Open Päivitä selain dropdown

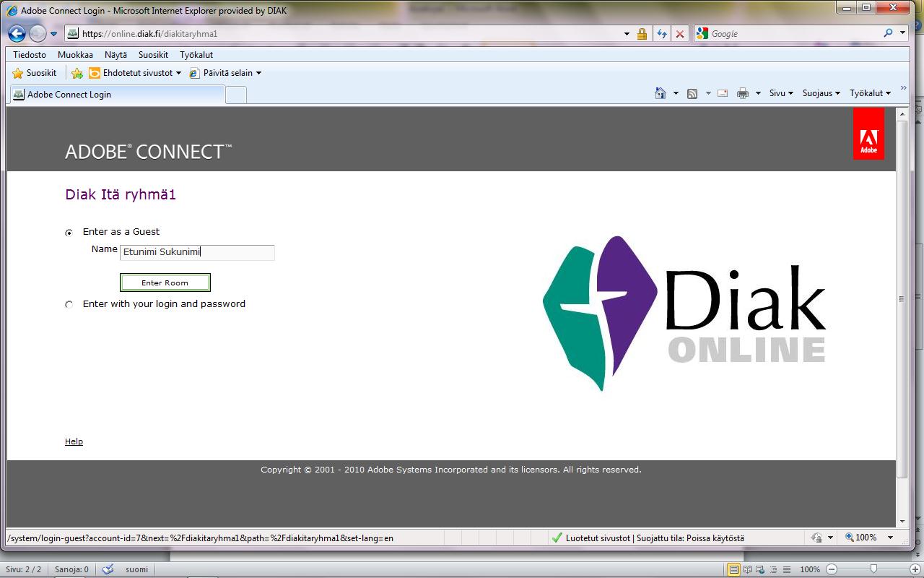[x=225, y=73]
